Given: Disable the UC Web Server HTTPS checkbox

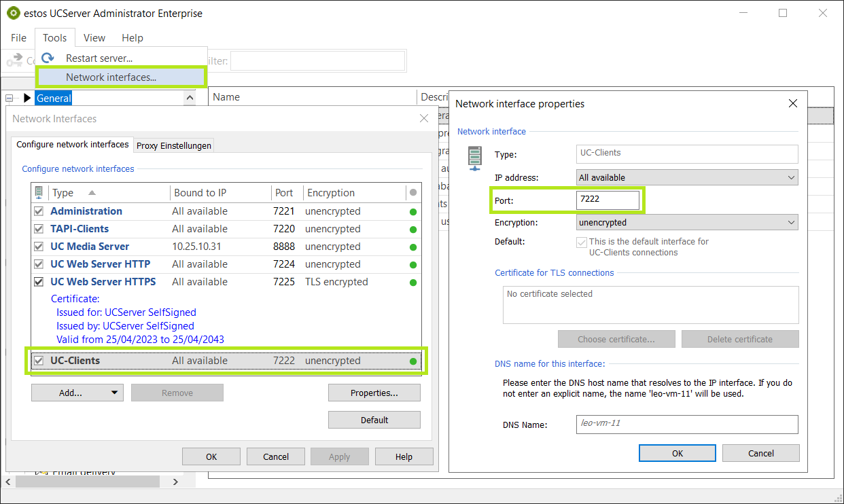Looking at the screenshot, I should click(x=39, y=283).
